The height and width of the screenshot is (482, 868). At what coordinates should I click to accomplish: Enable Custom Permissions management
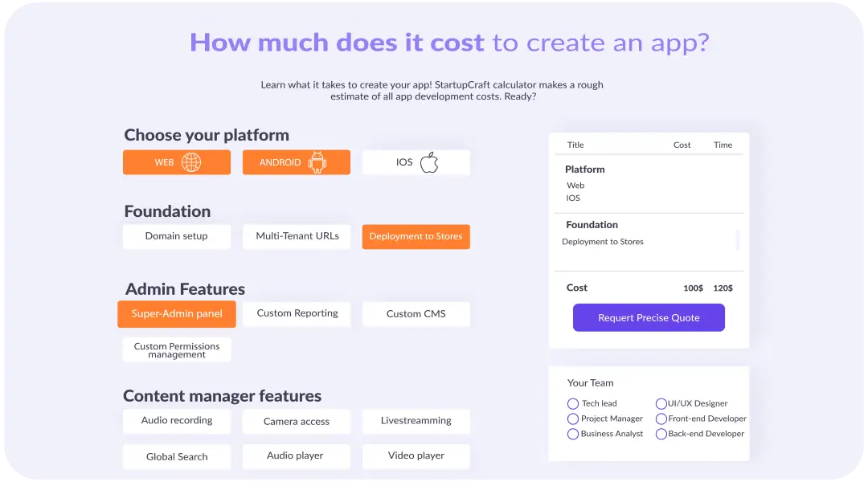pyautogui.click(x=177, y=350)
